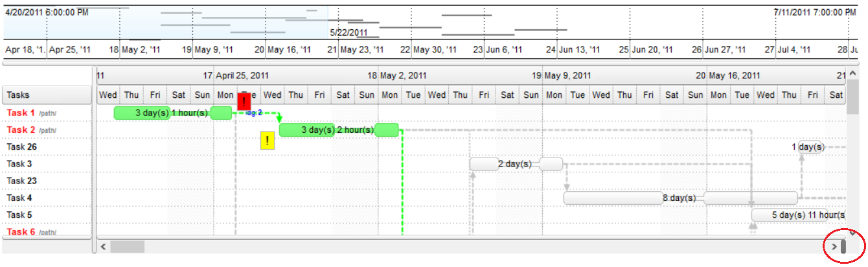This screenshot has width=868, height=267.
Task: Select Task 2's green 3 day(s) bar
Action: 307,130
